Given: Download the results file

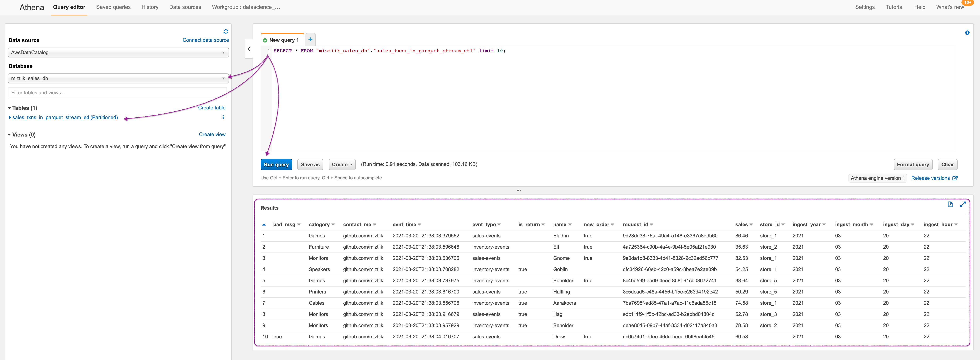Looking at the screenshot, I should [950, 204].
